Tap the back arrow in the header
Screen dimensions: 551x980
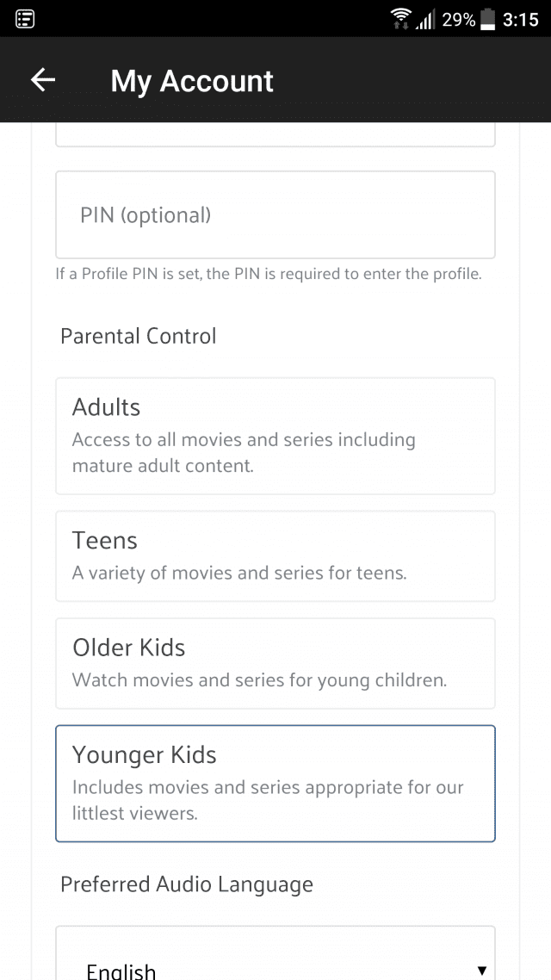[43, 80]
